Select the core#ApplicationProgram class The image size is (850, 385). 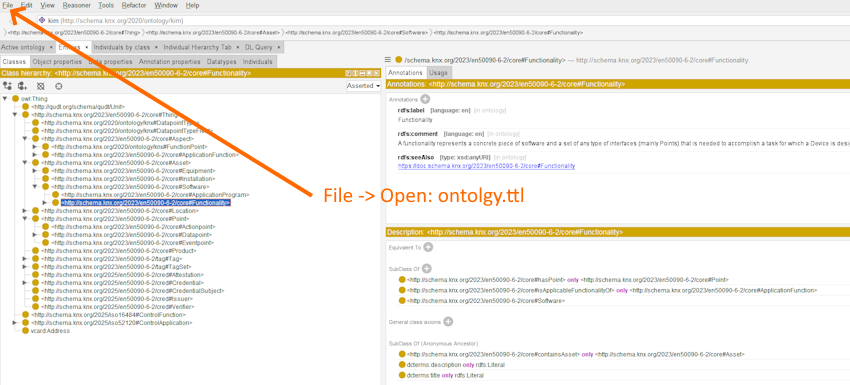coord(155,195)
